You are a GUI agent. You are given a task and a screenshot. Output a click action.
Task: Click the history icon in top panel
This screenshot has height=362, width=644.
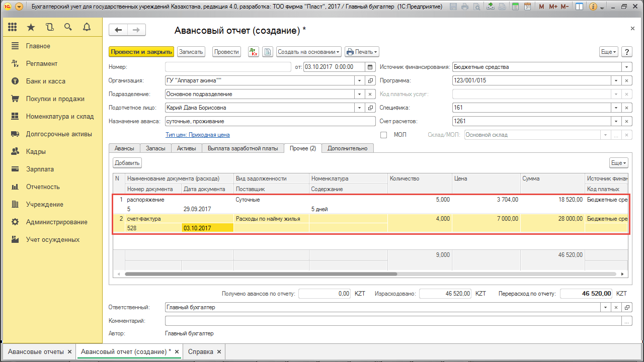[49, 27]
